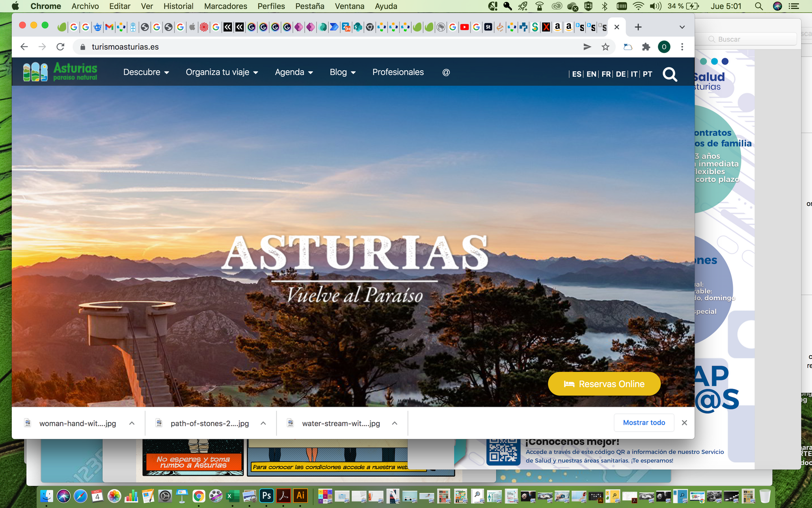Open the Chrome extensions puzzle icon
Screen dimensions: 812x508
pyautogui.click(x=646, y=47)
